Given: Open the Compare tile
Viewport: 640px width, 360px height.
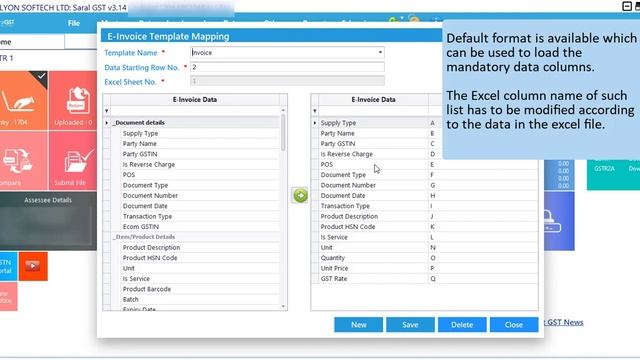Looking at the screenshot, I should (x=24, y=161).
